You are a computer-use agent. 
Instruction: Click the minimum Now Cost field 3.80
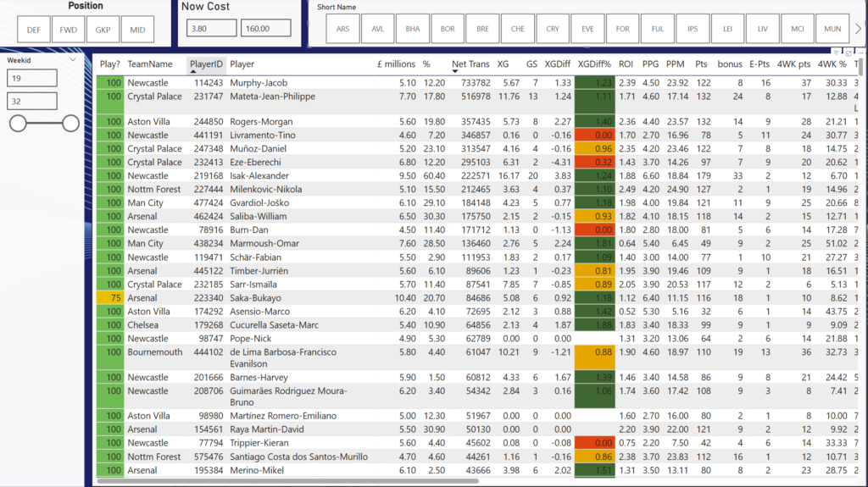pos(209,28)
